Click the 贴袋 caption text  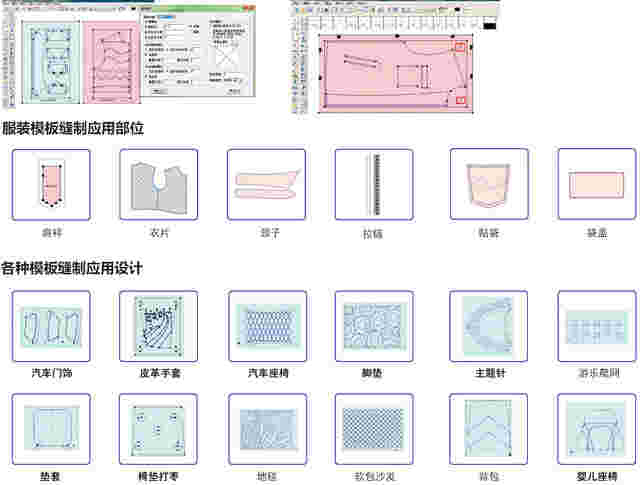[x=489, y=233]
